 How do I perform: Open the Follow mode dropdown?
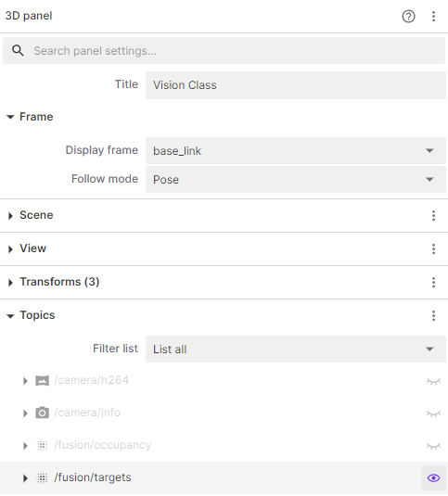coord(296,179)
